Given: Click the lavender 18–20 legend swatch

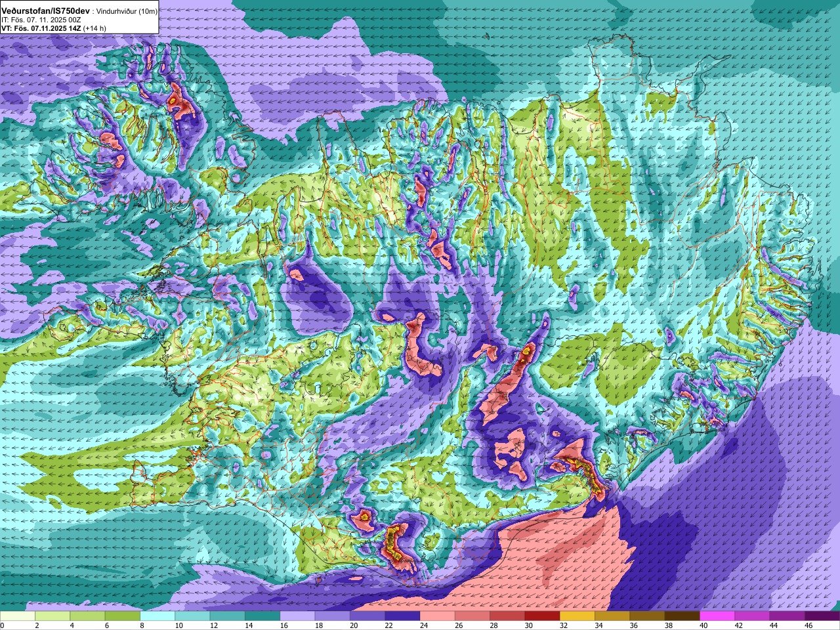Looking at the screenshot, I should 333,617.
